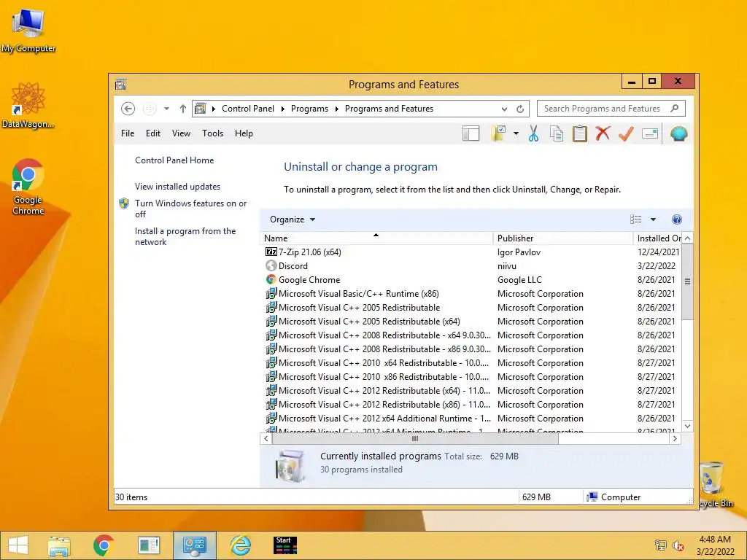Screen dimensions: 747x560
Task: Open the folder options dropdown arrow
Action: pos(516,134)
